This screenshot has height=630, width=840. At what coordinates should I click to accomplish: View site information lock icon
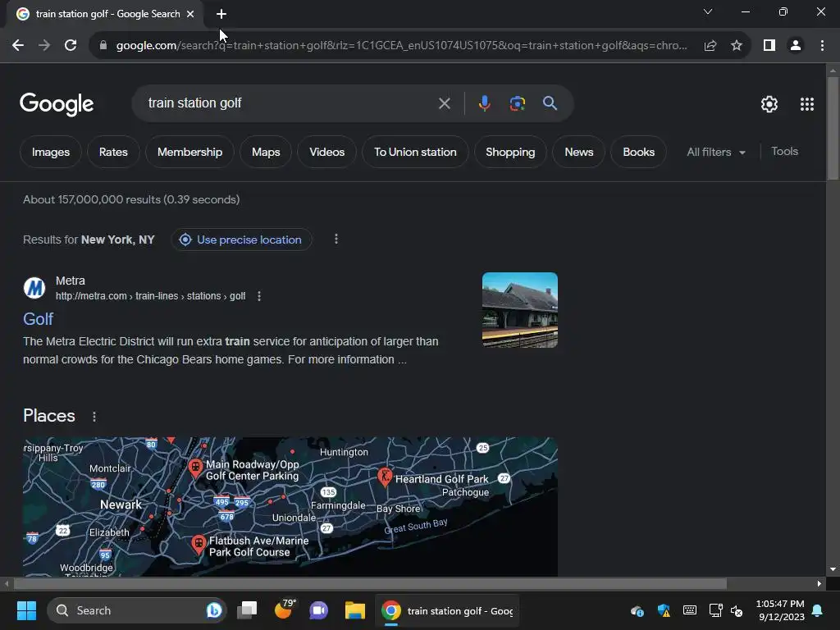(x=103, y=46)
